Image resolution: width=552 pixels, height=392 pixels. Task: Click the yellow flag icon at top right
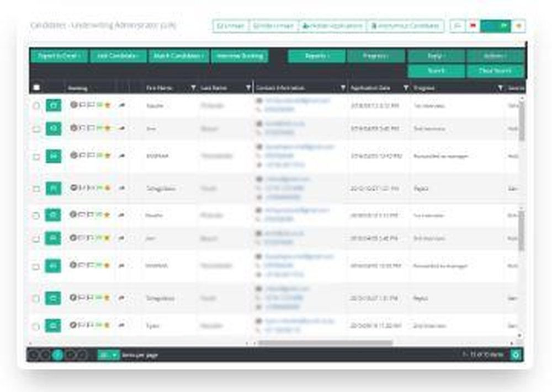click(x=518, y=26)
